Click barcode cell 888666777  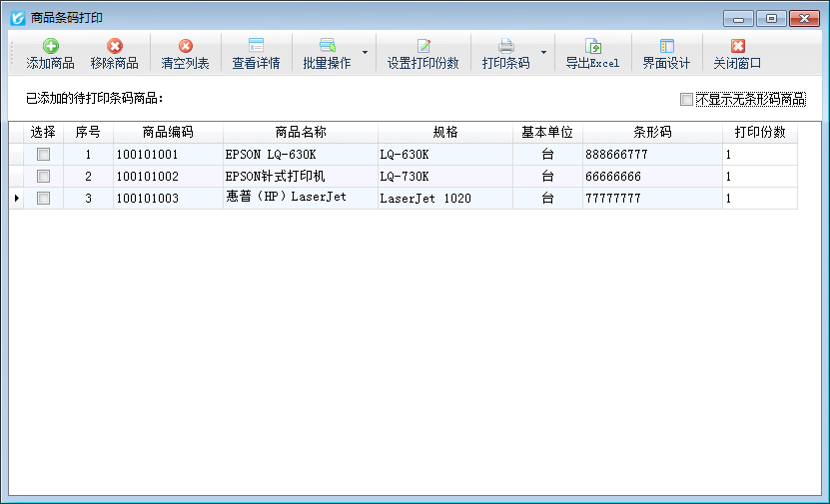click(651, 155)
